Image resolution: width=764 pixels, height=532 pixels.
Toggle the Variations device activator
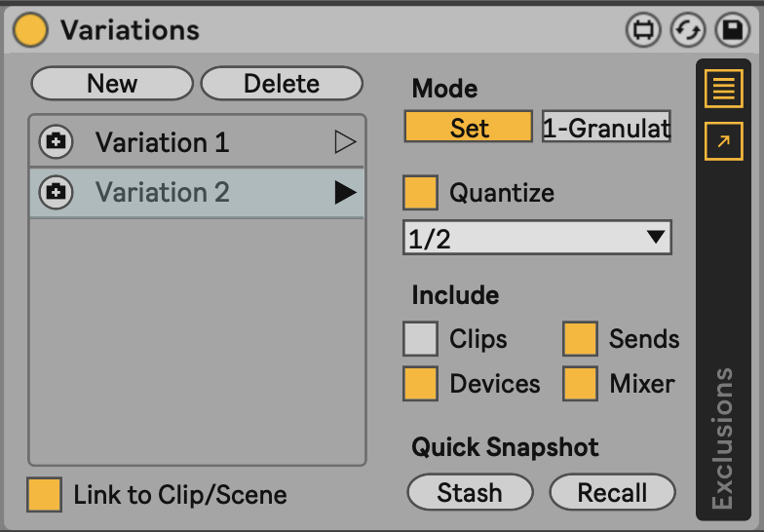tap(31, 30)
